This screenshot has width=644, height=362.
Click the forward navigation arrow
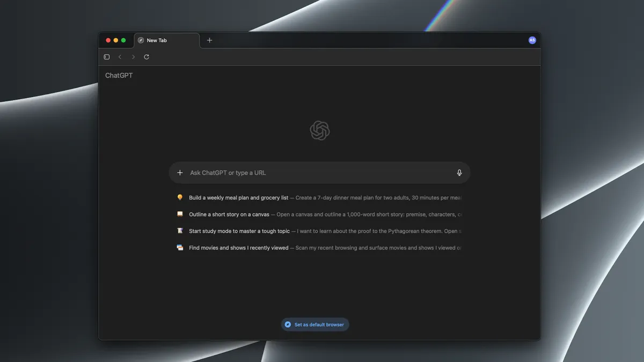[x=133, y=57]
